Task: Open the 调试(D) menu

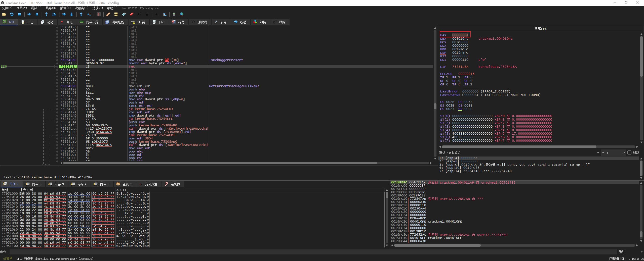Action: pos(36,8)
